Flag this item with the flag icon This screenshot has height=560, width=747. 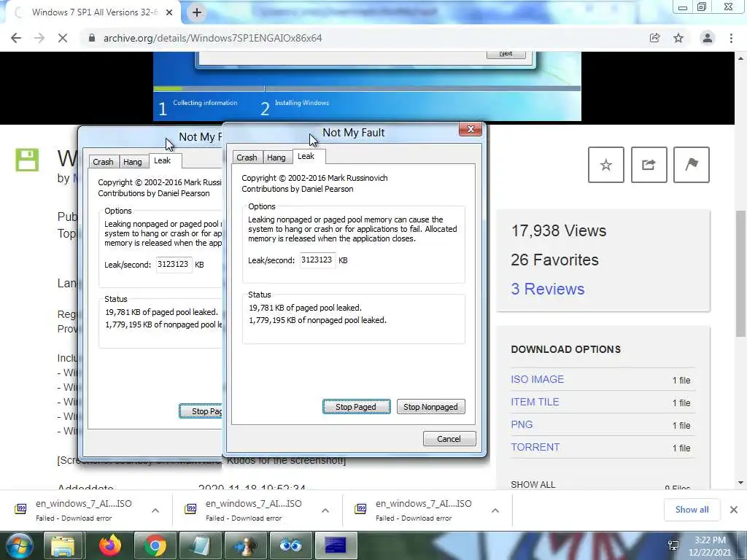point(692,165)
